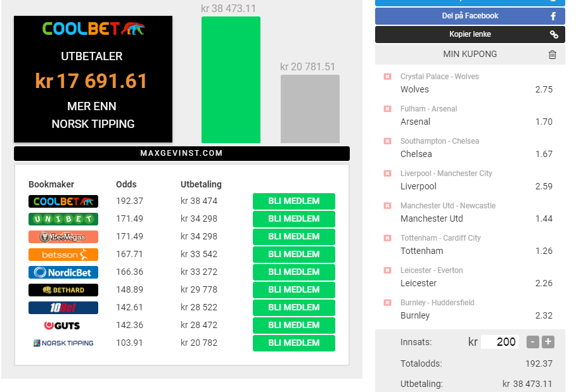Click the kr 17 691.61 orange amount

pos(91,81)
